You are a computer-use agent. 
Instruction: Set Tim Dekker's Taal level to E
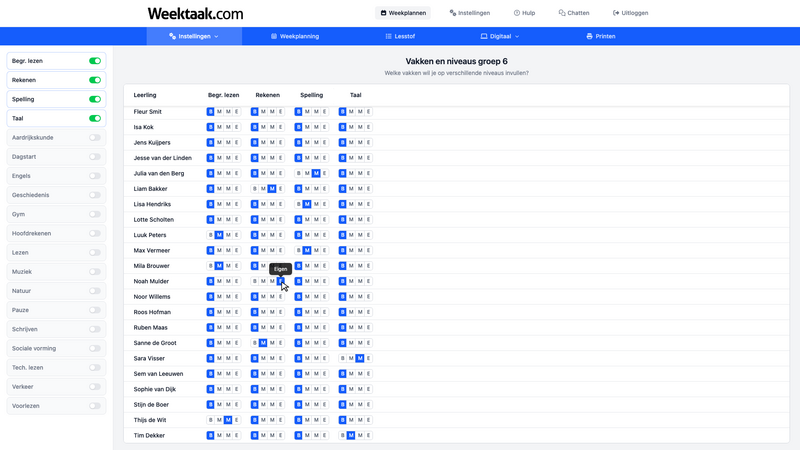(x=369, y=435)
